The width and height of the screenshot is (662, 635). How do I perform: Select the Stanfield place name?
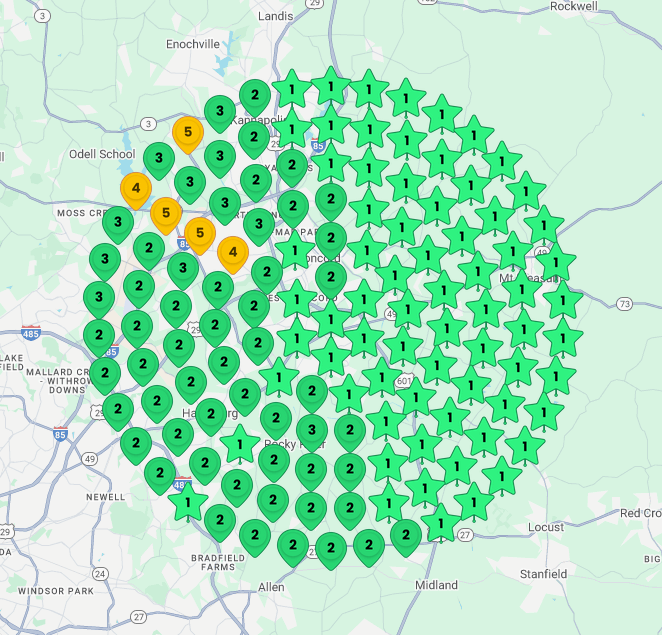[x=543, y=574]
